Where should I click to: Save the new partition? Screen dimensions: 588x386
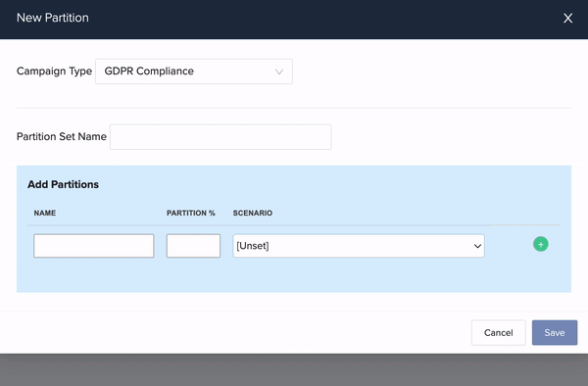555,332
